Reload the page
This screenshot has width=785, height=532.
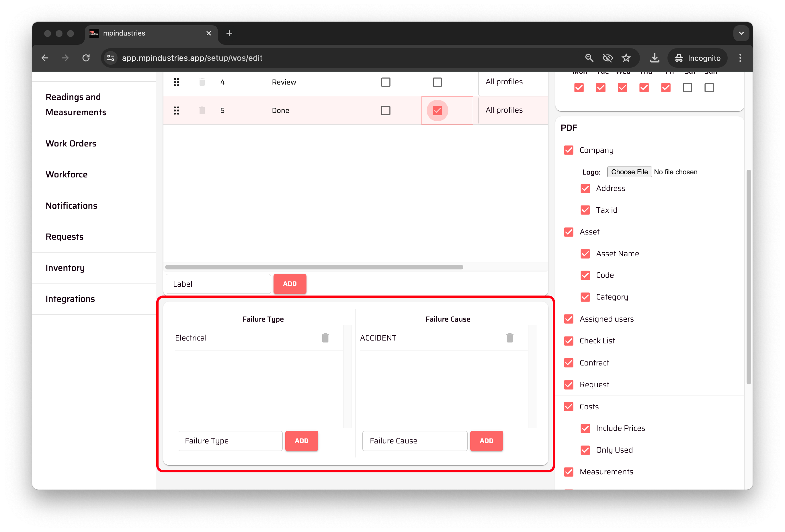click(86, 58)
